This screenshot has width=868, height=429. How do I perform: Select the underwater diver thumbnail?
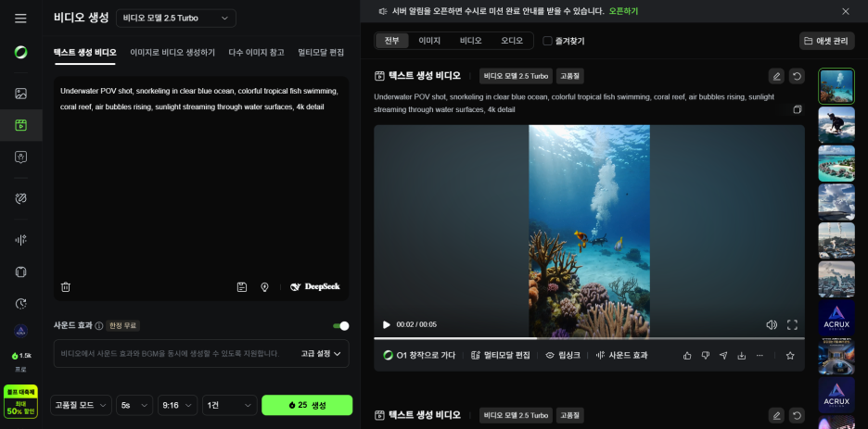[836, 86]
